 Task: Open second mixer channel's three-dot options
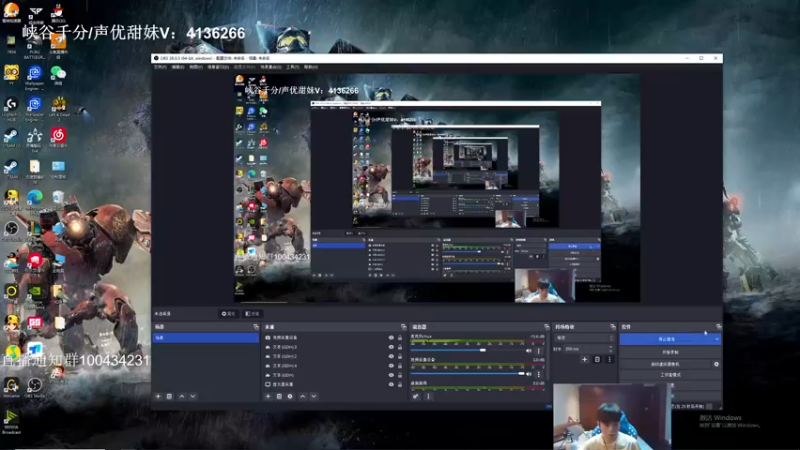tap(539, 374)
